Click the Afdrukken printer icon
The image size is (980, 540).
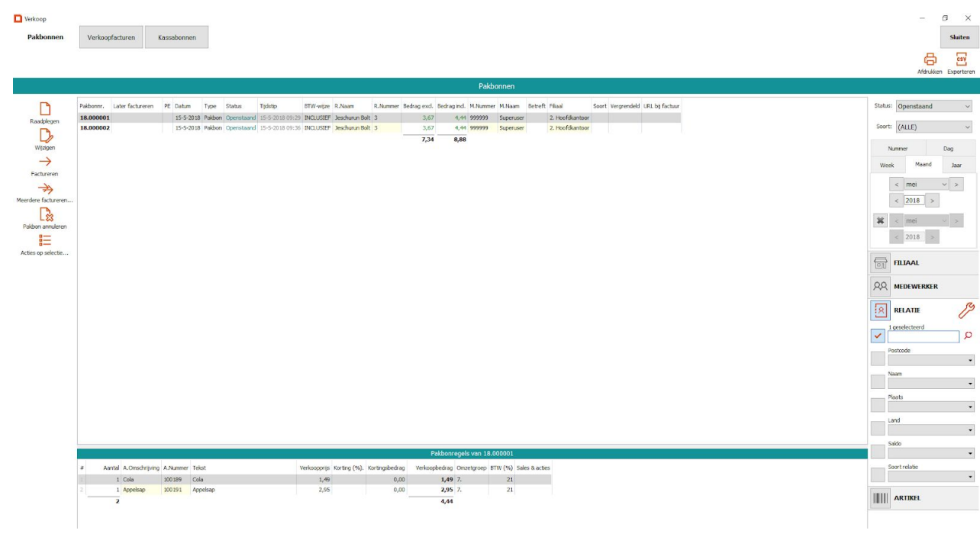930,59
